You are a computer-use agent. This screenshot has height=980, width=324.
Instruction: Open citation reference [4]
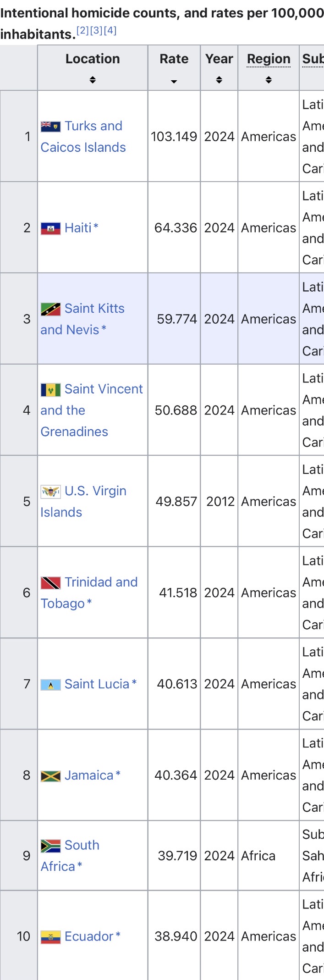110,31
